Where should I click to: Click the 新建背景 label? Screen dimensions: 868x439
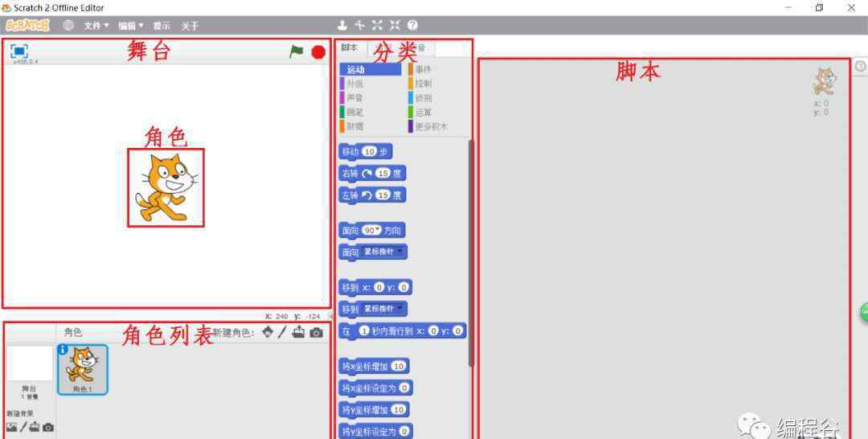[20, 413]
